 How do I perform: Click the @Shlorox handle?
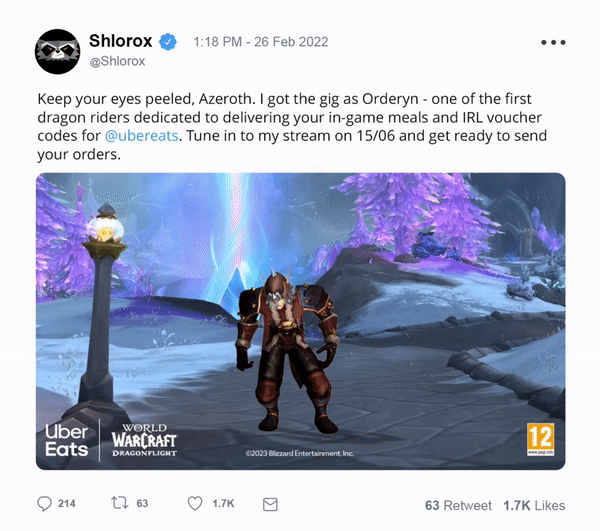pyautogui.click(x=117, y=61)
